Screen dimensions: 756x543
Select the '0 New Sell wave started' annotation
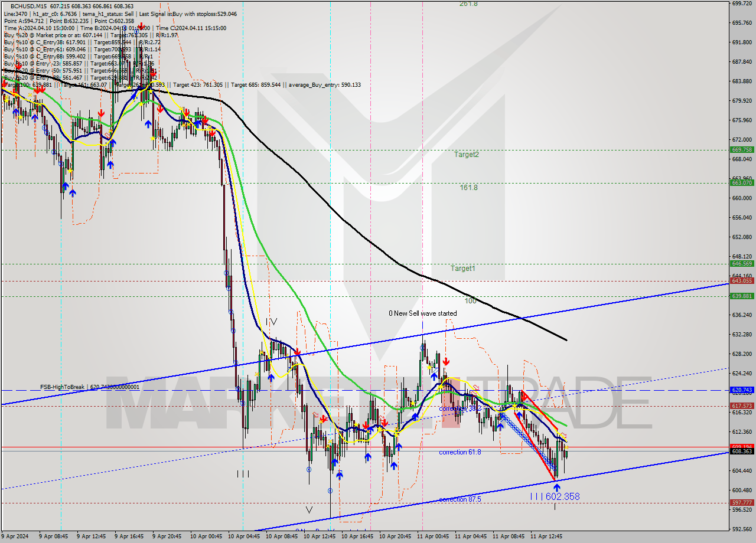pos(422,313)
